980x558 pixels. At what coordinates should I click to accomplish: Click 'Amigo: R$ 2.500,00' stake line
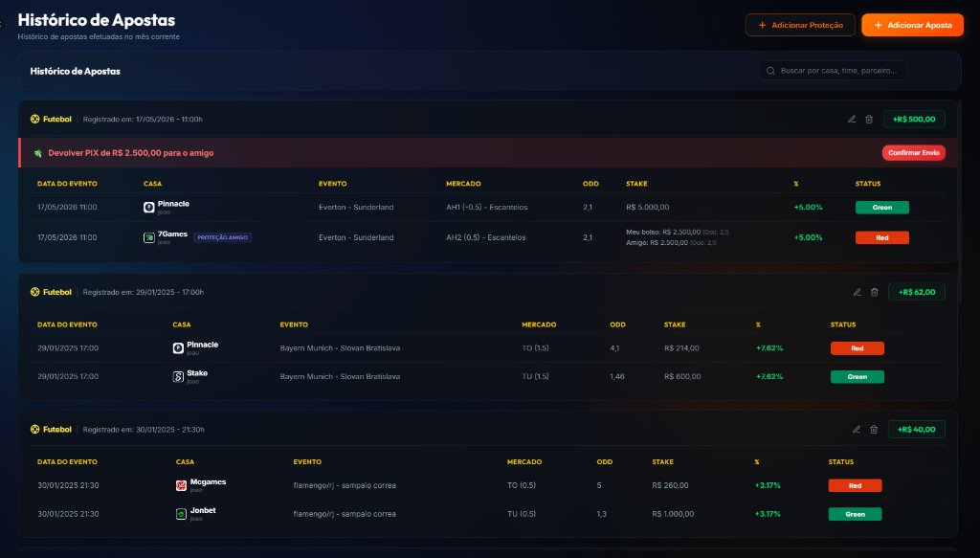[657, 242]
